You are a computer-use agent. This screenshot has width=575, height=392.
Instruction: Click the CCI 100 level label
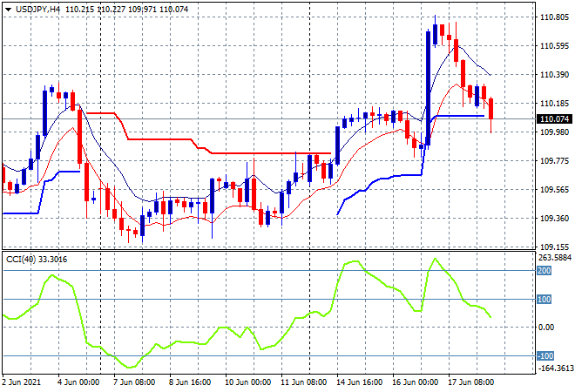point(545,299)
